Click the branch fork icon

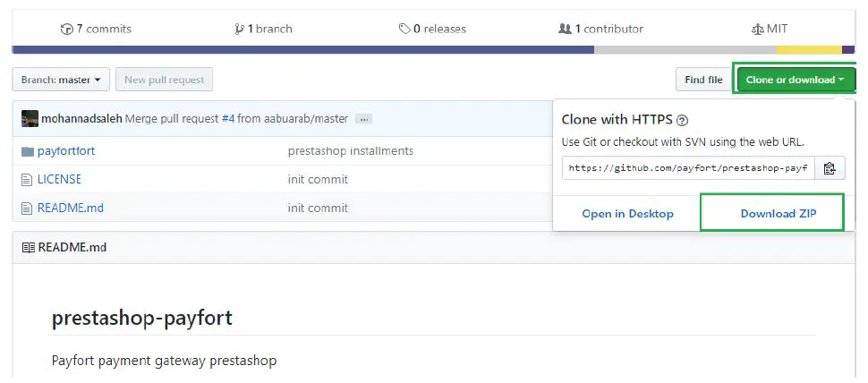(239, 29)
